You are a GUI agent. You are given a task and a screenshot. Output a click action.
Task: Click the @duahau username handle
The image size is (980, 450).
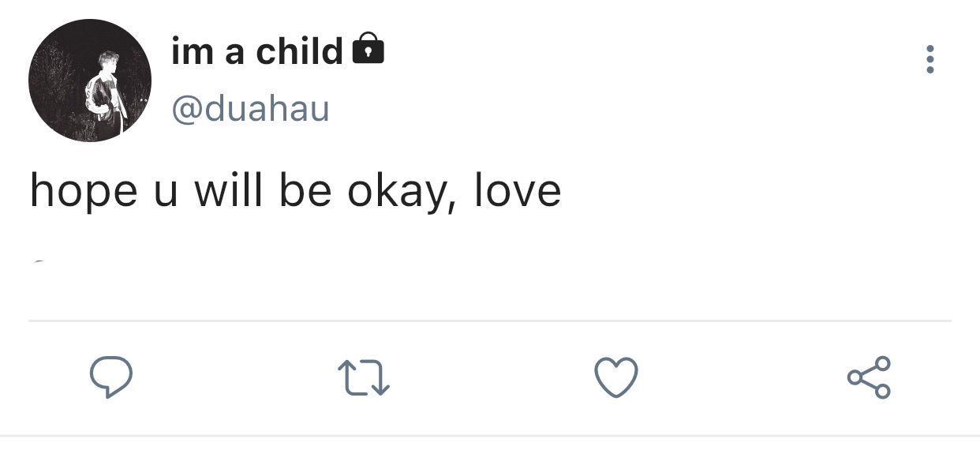pos(250,108)
